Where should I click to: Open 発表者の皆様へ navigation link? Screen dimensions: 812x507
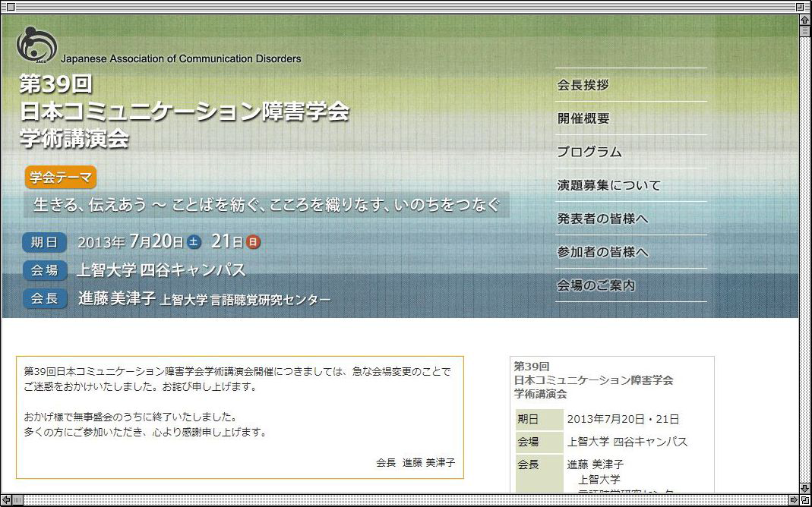point(602,219)
